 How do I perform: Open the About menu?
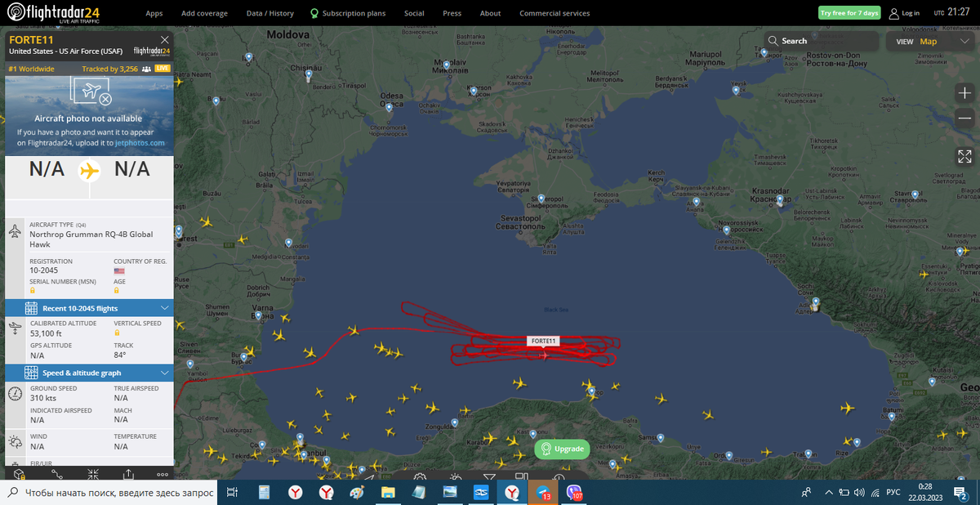point(490,13)
